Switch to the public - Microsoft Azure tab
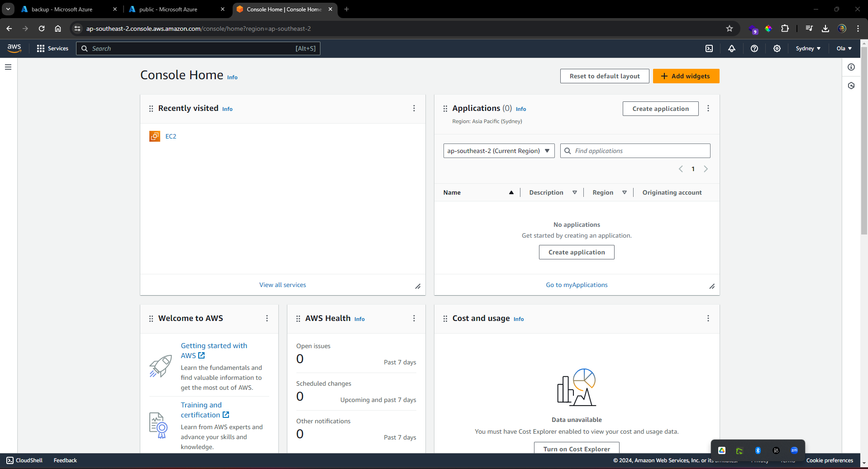 click(x=168, y=9)
